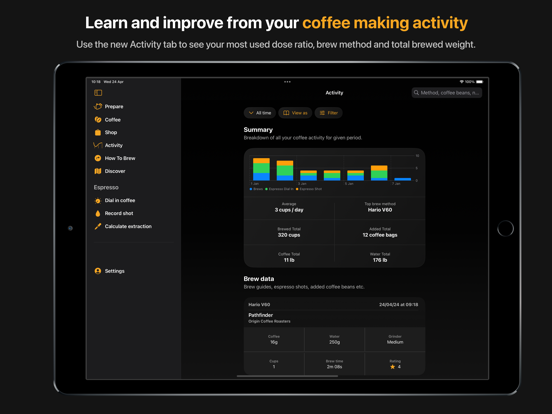Focus the Method, coffee beans search field
The width and height of the screenshot is (552, 414).
coord(447,93)
